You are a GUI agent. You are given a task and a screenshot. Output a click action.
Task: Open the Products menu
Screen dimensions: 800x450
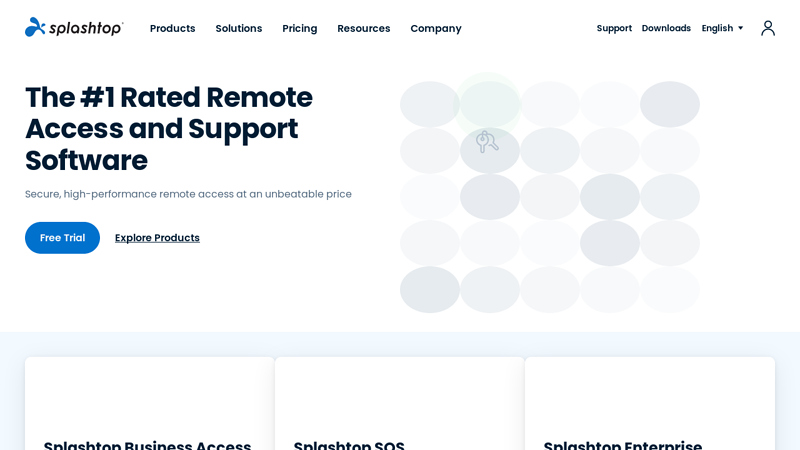pos(172,29)
